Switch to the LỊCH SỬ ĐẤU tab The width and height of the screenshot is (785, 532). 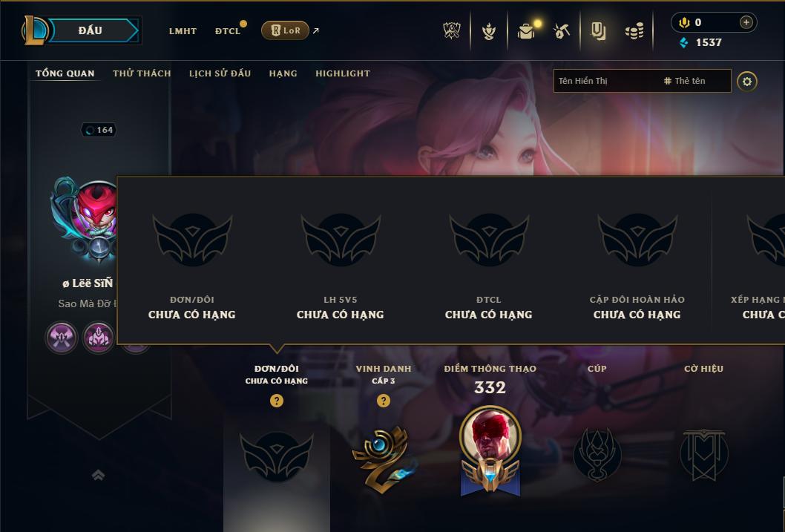pyautogui.click(x=220, y=73)
